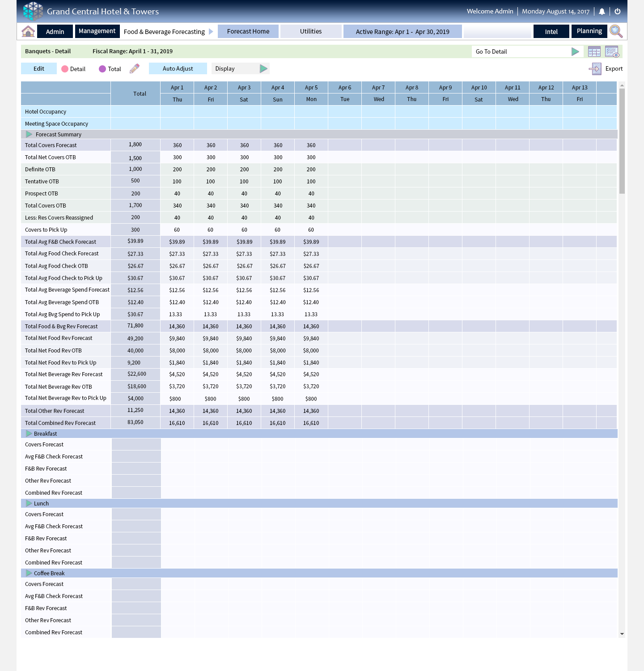Select the Detail radio option
This screenshot has height=671, width=644.
pyautogui.click(x=65, y=69)
